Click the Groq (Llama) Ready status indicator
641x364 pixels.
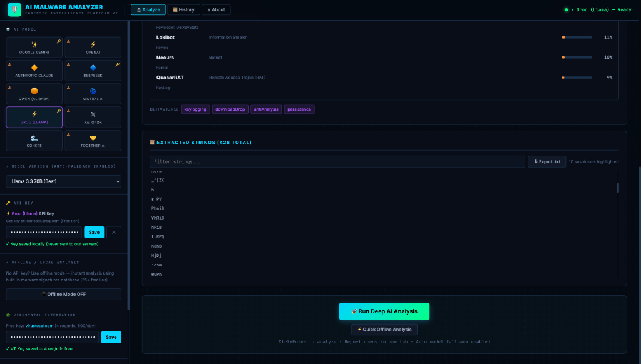598,9
